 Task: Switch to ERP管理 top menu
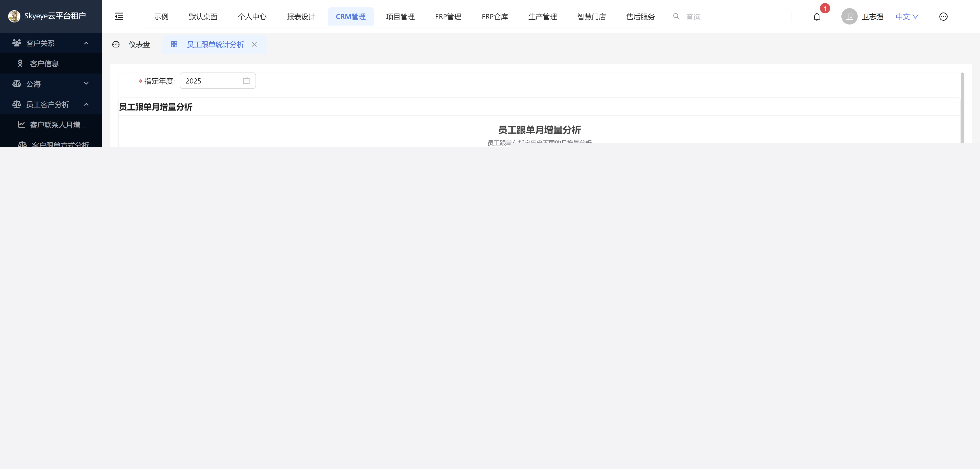448,17
